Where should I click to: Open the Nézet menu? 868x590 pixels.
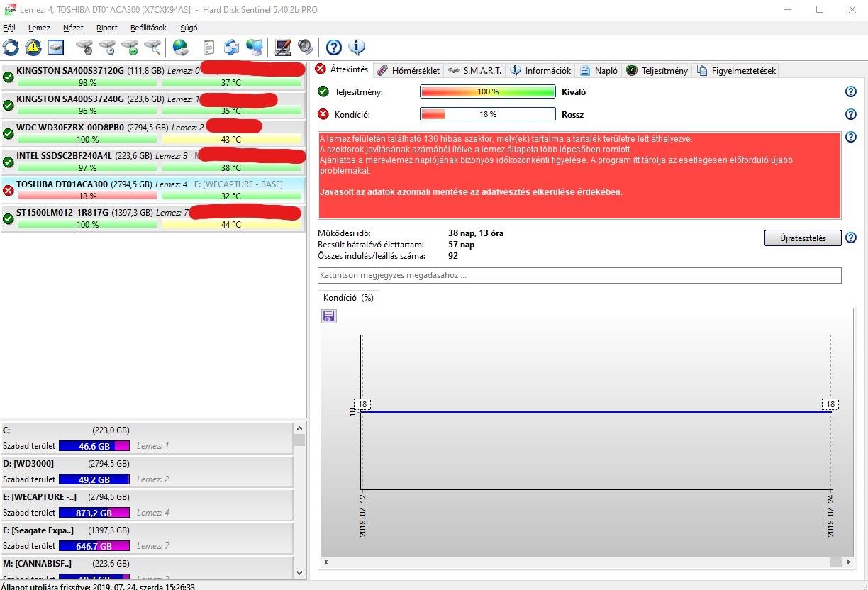(x=73, y=28)
